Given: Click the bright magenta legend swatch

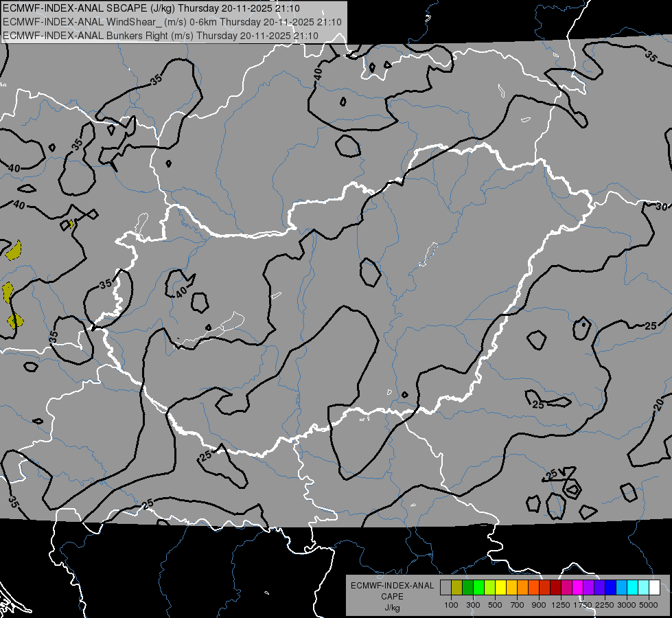Looking at the screenshot, I should point(577,588).
